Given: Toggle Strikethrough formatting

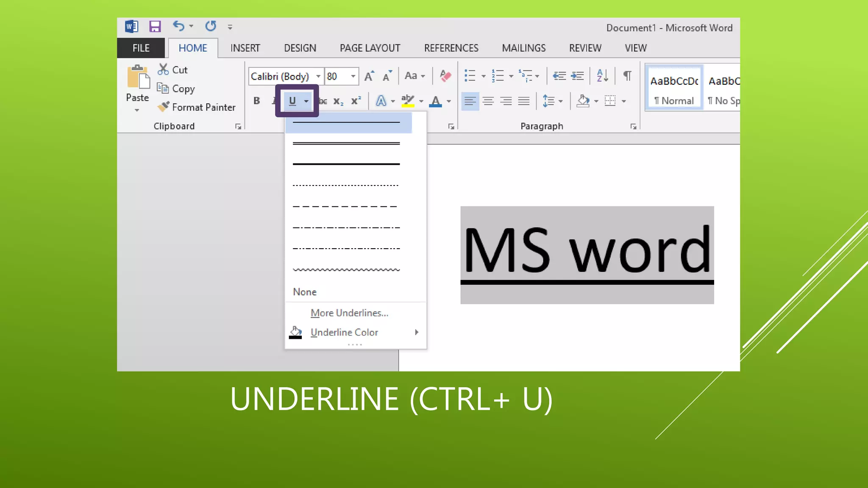Looking at the screenshot, I should coord(323,101).
